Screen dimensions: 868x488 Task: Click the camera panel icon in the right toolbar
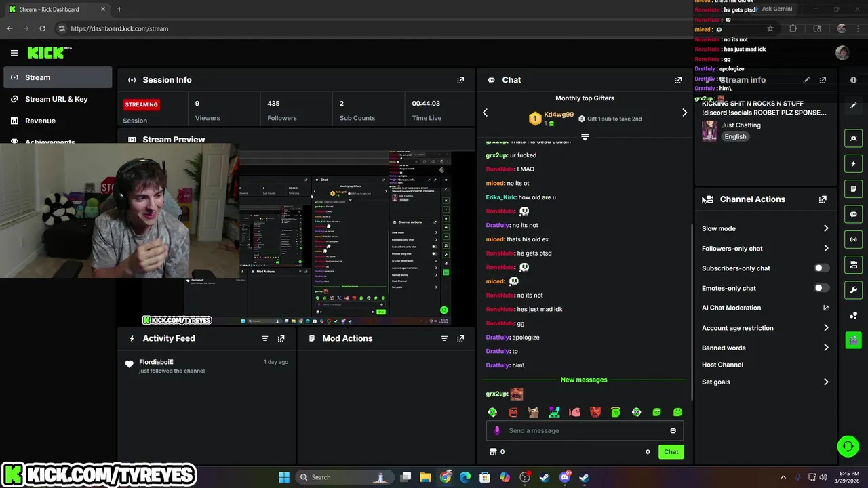tap(853, 264)
